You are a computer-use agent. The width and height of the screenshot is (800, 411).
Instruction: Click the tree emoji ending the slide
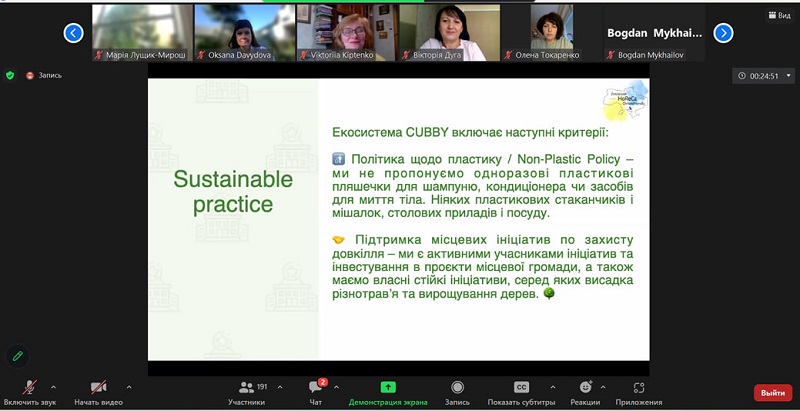tap(549, 293)
